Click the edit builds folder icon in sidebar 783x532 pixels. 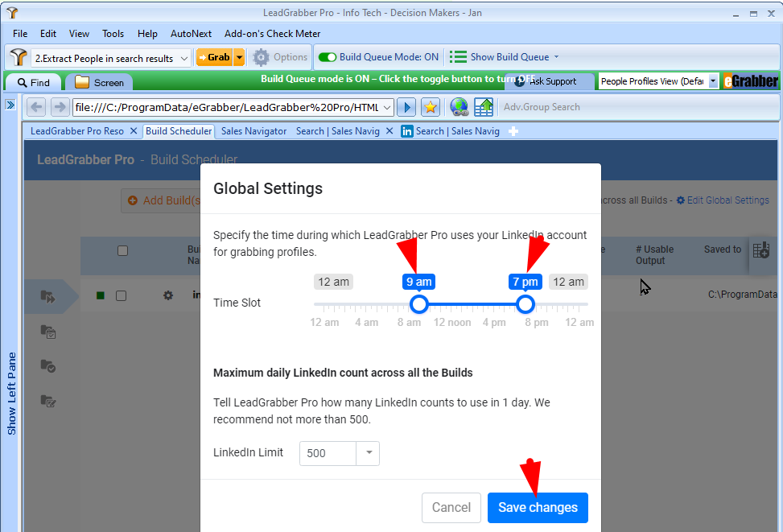48,401
